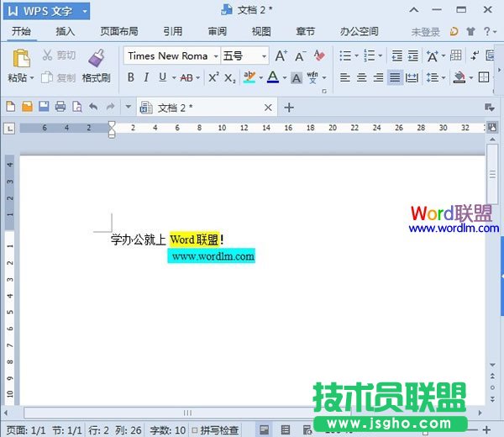
Task: Collapse the ribbon with caret
Action: pyautogui.click(x=414, y=10)
